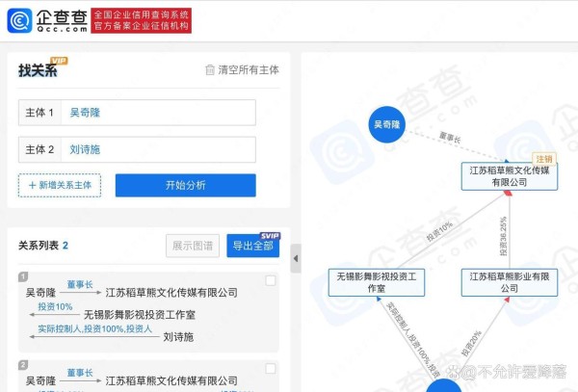Click 无锡影舞影视投资工作室 in relationship list 1
Screen dimensions: 578x392
tap(140, 315)
